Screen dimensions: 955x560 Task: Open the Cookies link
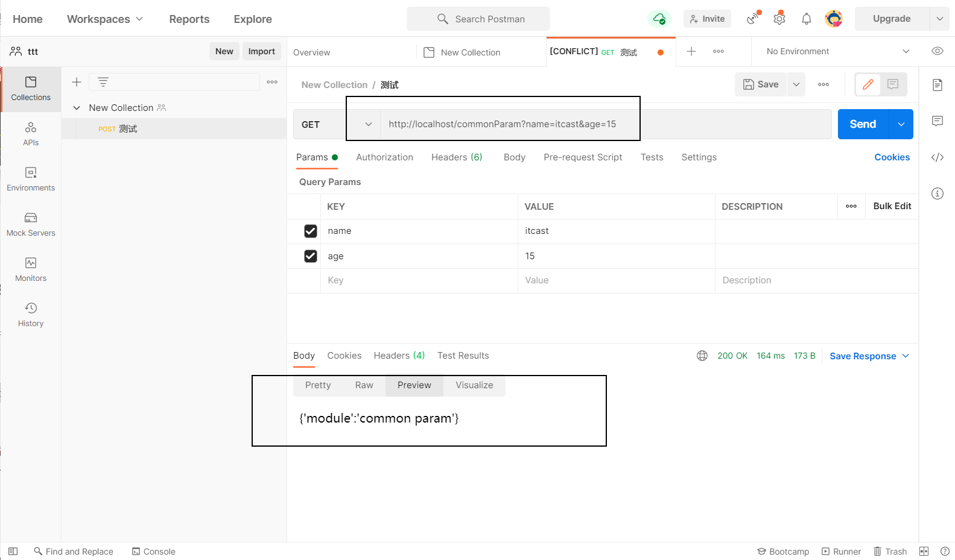coord(892,157)
